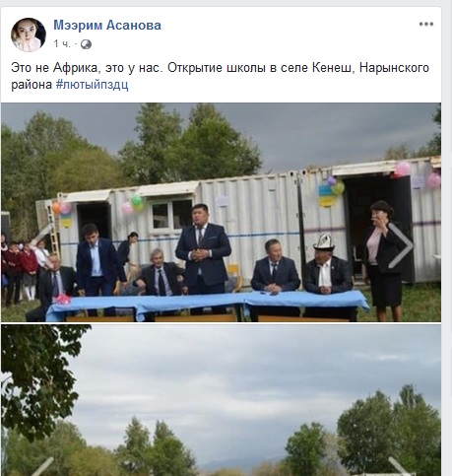Follow the hashtag #лютыйпздц
The height and width of the screenshot is (476, 452).
(x=93, y=85)
